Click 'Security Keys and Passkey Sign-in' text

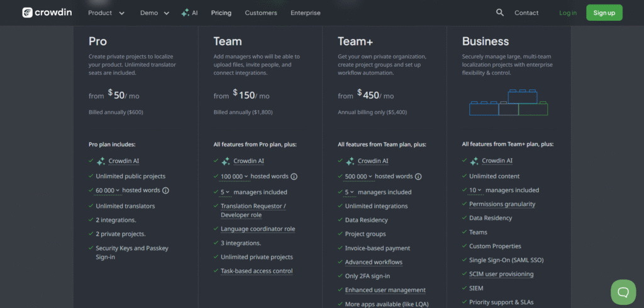click(132, 253)
